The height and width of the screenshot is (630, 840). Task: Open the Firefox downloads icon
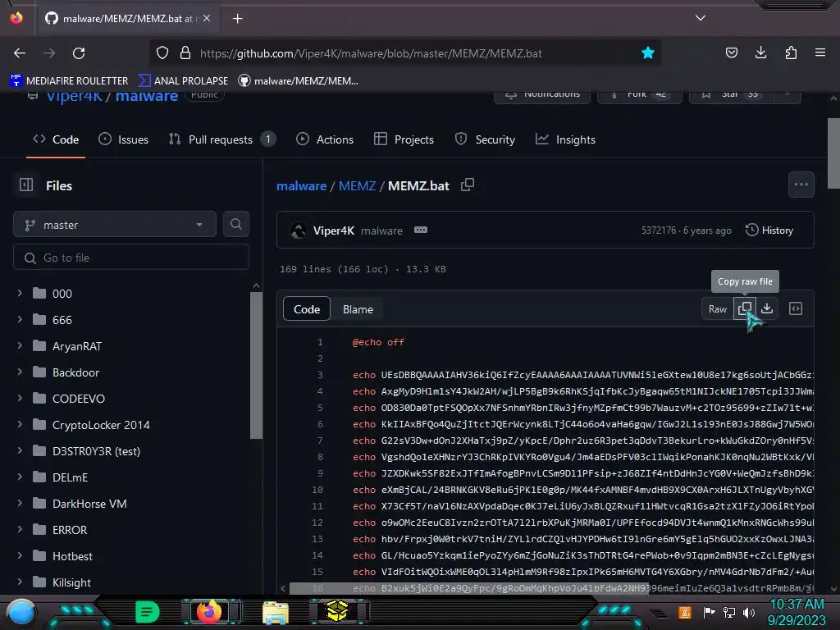pyautogui.click(x=760, y=52)
